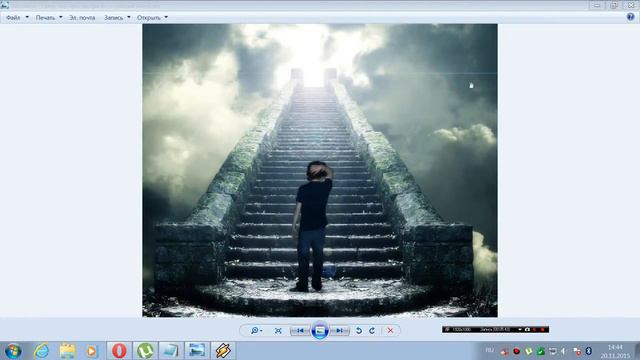The image size is (640, 360).
Task: Open the volume speaker tray icon
Action: pyautogui.click(x=564, y=351)
